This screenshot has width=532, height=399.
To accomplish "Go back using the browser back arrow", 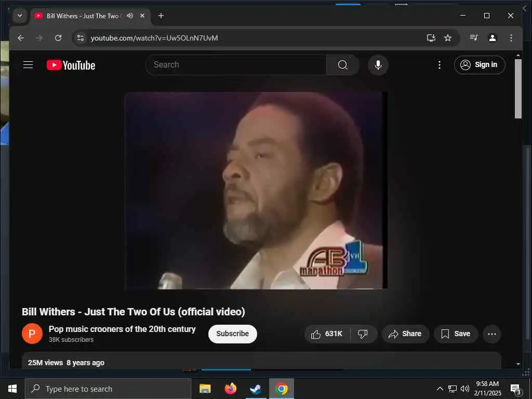I will point(21,38).
